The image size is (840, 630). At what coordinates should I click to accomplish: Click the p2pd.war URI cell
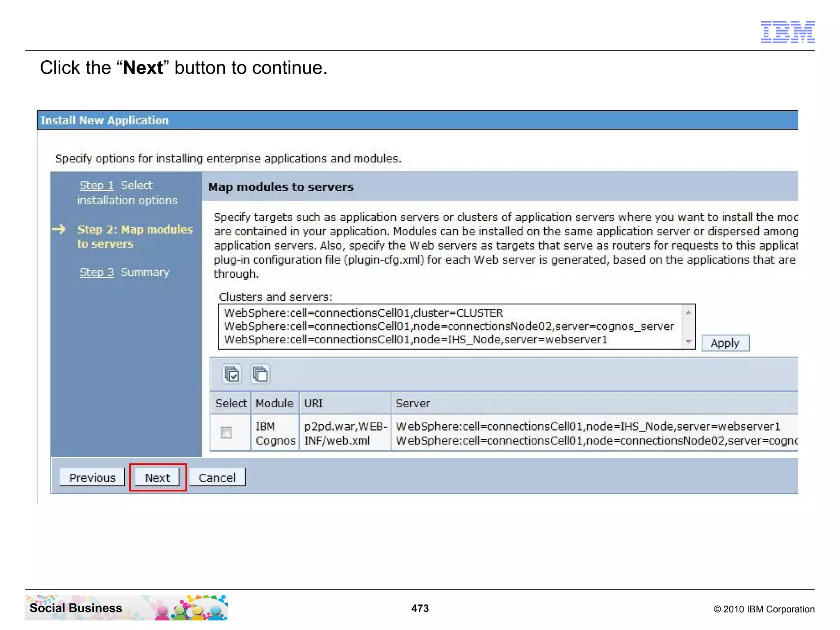tap(345, 433)
